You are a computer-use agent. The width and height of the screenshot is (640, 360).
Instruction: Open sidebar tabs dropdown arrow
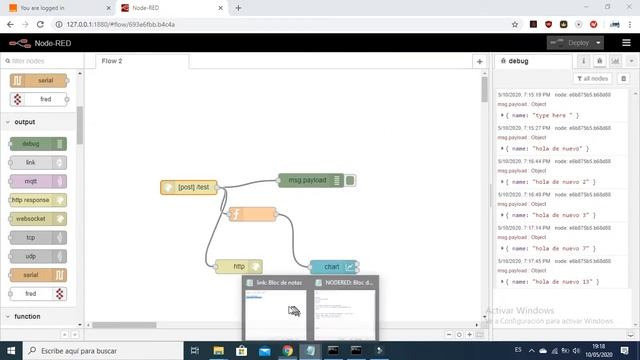[x=631, y=61]
